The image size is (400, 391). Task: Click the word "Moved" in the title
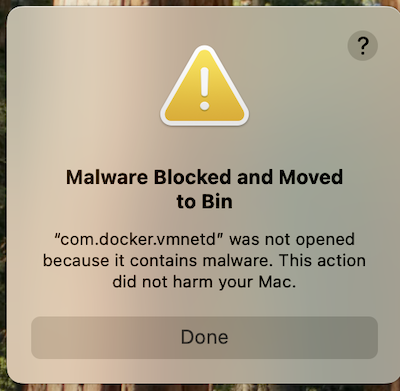(x=311, y=177)
